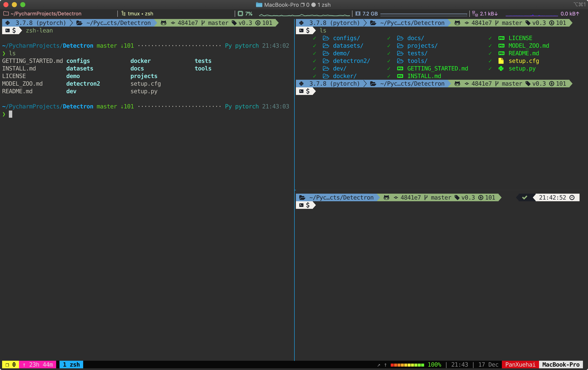
Task: Click the 'docs/' entry in right pane
Action: pyautogui.click(x=416, y=38)
